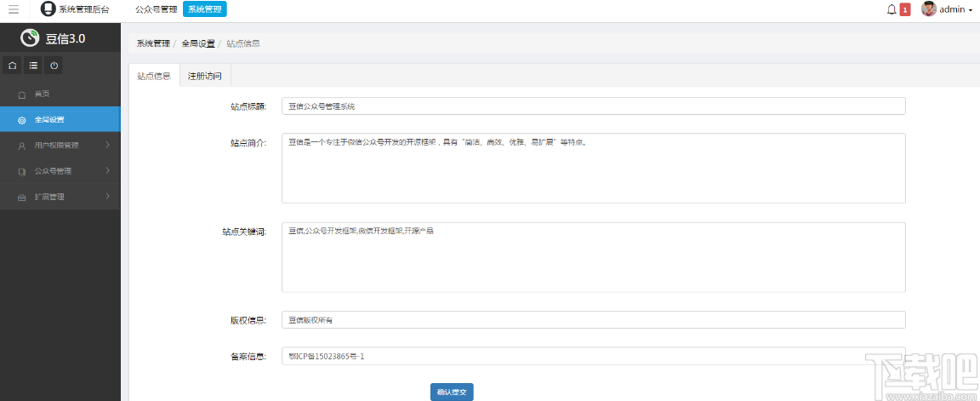The height and width of the screenshot is (401, 980).
Task: Click the 备案信息 label
Action: tap(248, 357)
